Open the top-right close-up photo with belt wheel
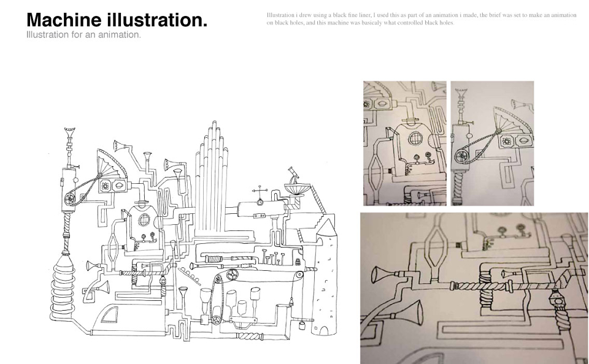 pyautogui.click(x=492, y=143)
